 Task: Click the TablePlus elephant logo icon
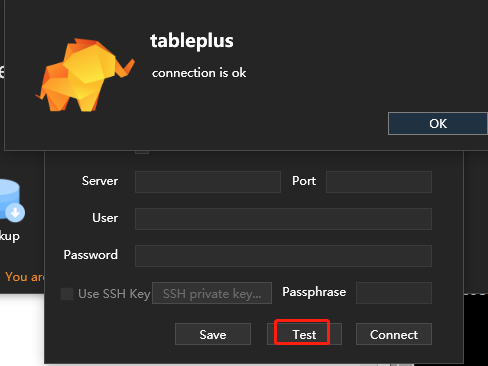coord(85,75)
